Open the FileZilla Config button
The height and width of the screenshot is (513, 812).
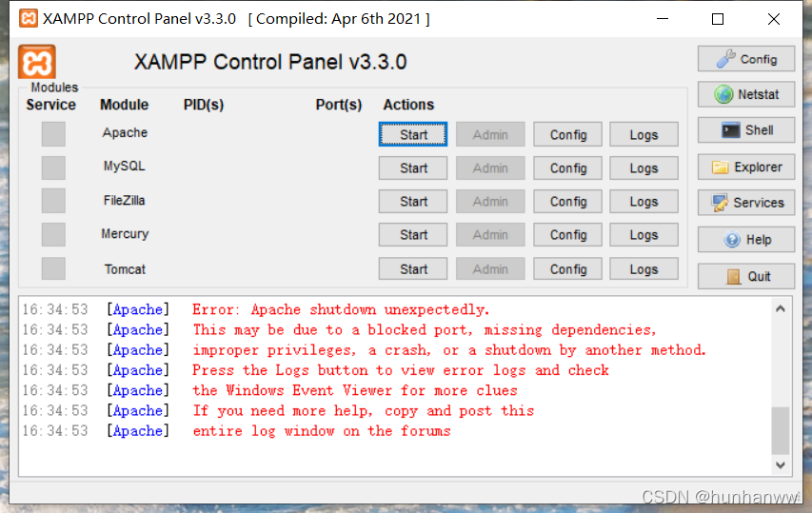click(567, 202)
